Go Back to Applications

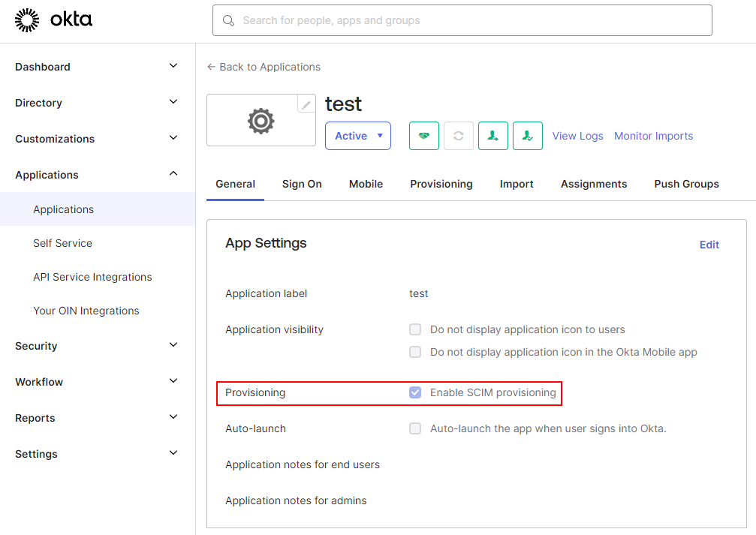[264, 67]
